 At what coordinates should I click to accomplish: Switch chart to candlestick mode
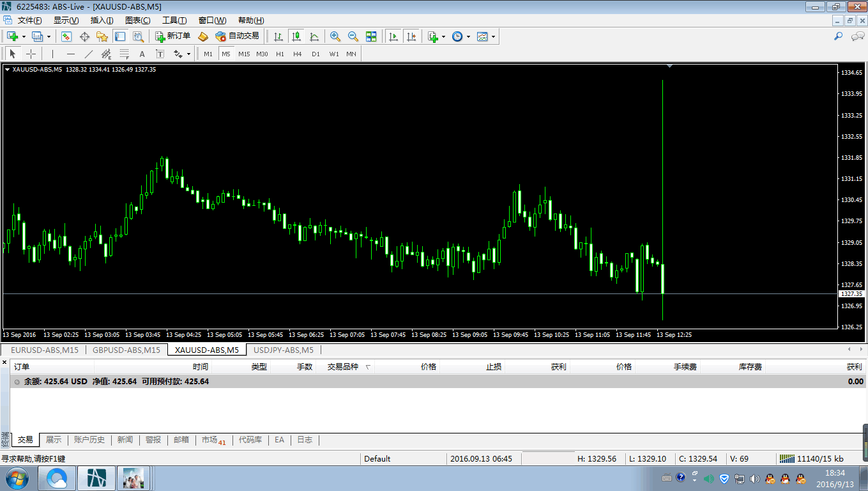tap(296, 36)
